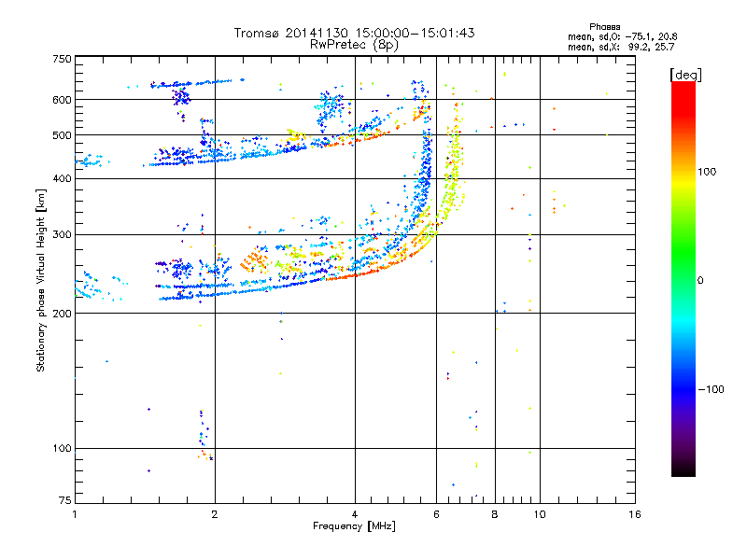747x560 pixels.
Task: Click the 100 colorbar tick label
Action: click(x=709, y=172)
